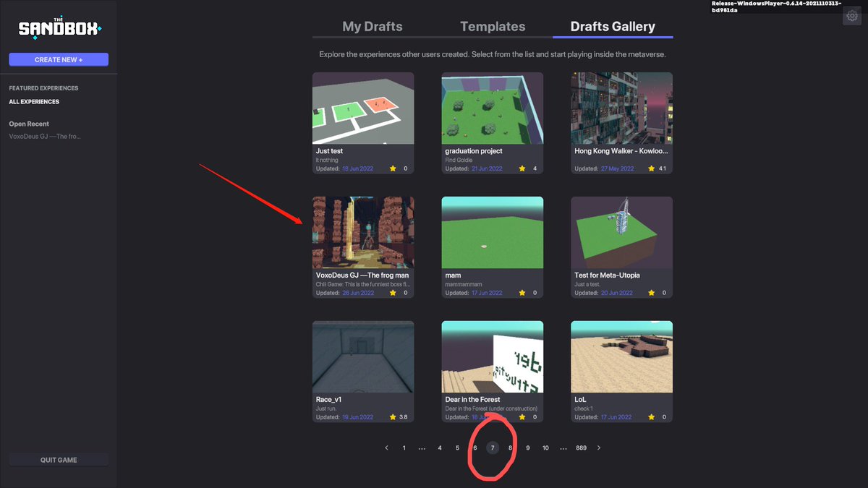Click the '20 Jun 2022' updated date
868x488 pixels.
pyautogui.click(x=616, y=293)
